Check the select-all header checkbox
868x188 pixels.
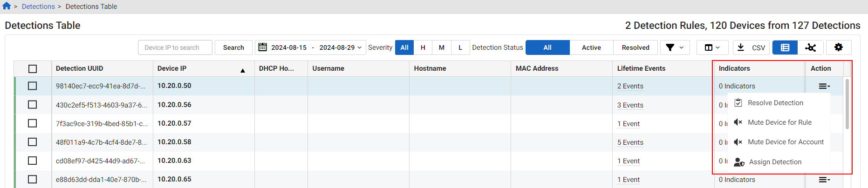(33, 69)
